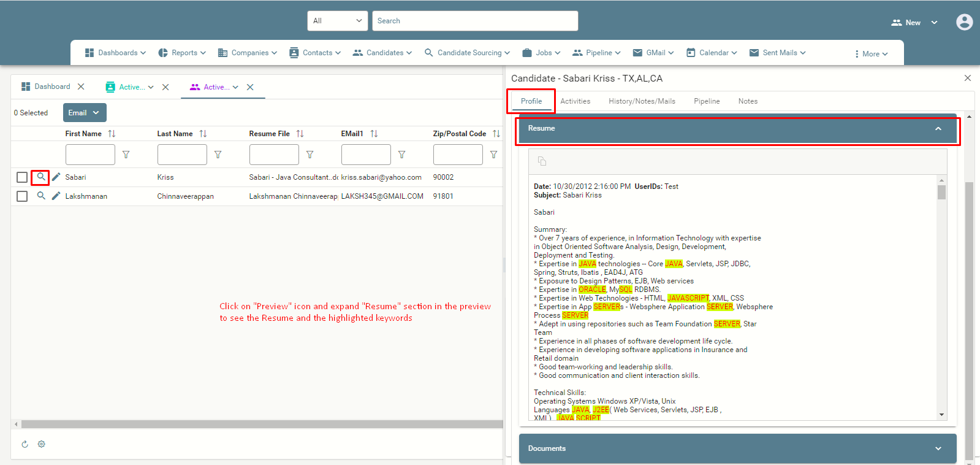
Task: Switch to the History/Notes/Mails tab
Action: tap(642, 101)
